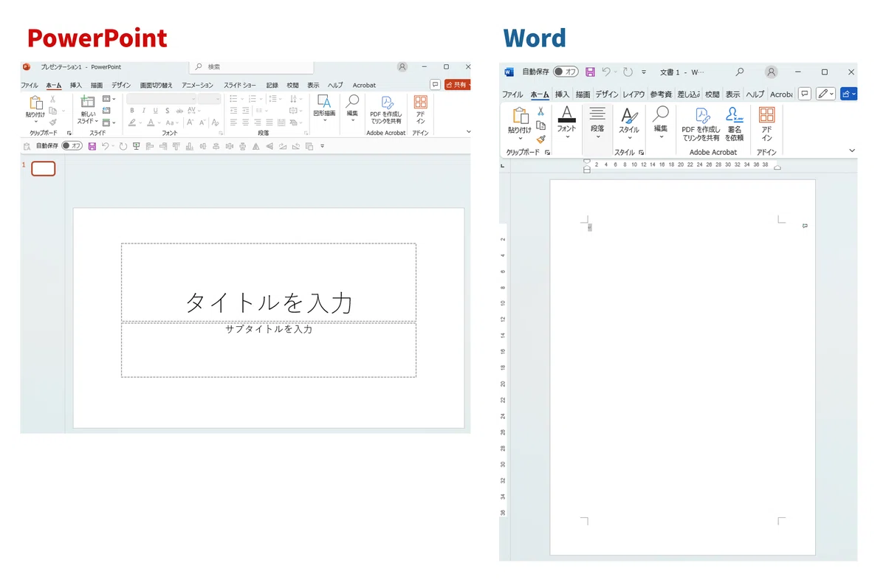Open スライドショー tab in PowerPoint
886x588 pixels.
pyautogui.click(x=240, y=85)
